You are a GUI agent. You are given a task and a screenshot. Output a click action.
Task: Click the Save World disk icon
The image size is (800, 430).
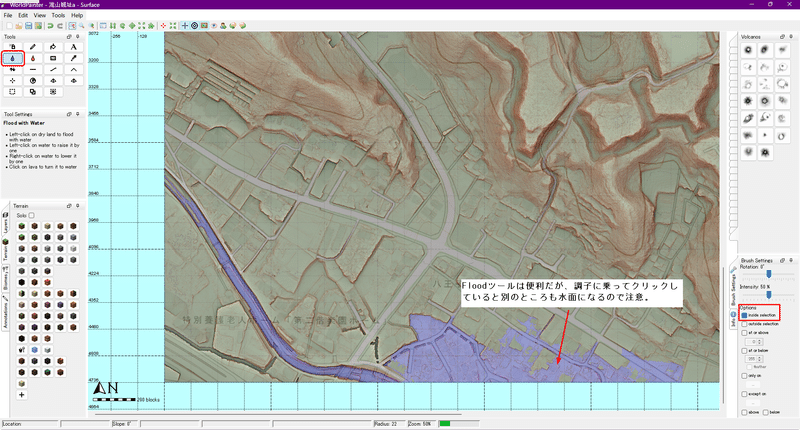29,26
